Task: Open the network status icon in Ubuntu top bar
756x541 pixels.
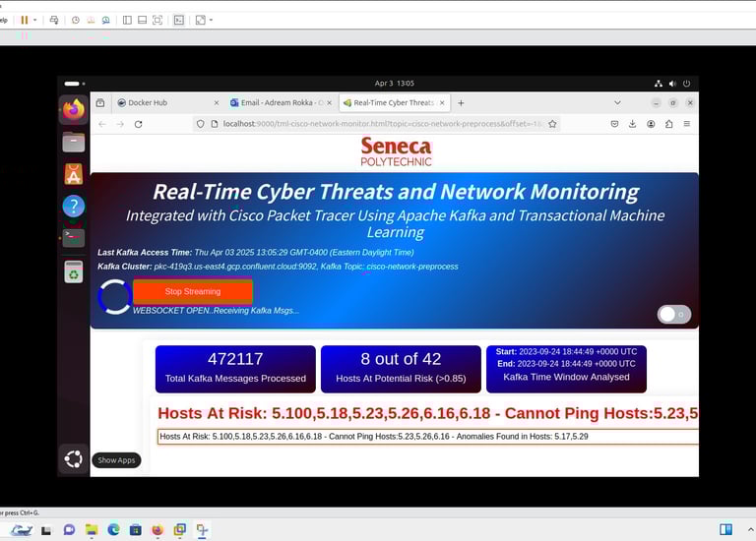Action: (659, 84)
